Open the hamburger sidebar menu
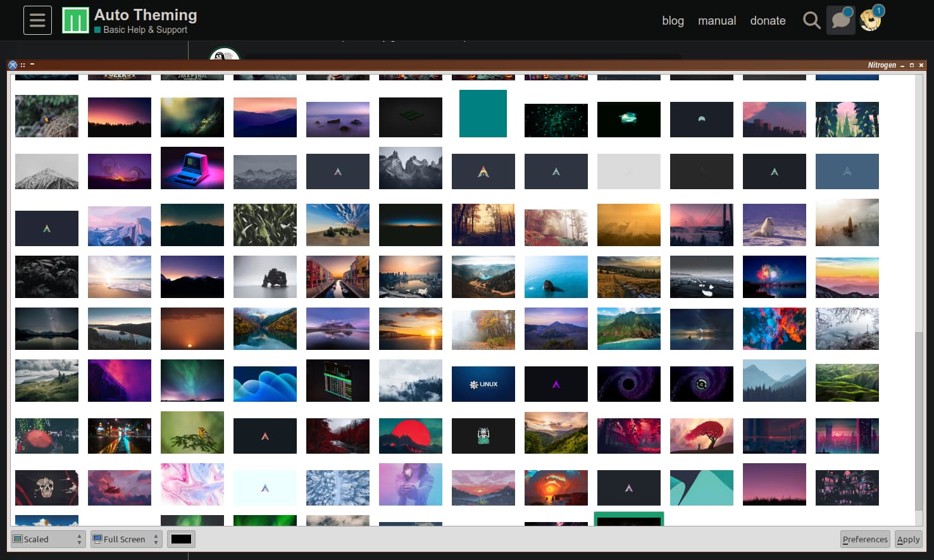 click(x=37, y=20)
